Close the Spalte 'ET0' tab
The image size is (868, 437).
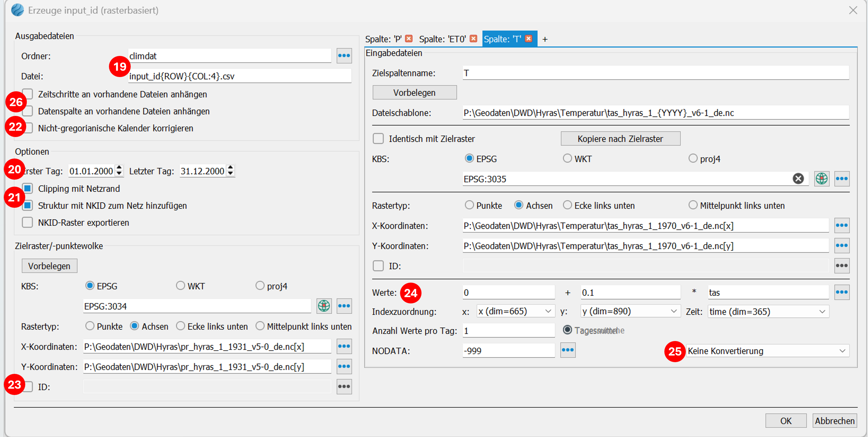click(473, 39)
